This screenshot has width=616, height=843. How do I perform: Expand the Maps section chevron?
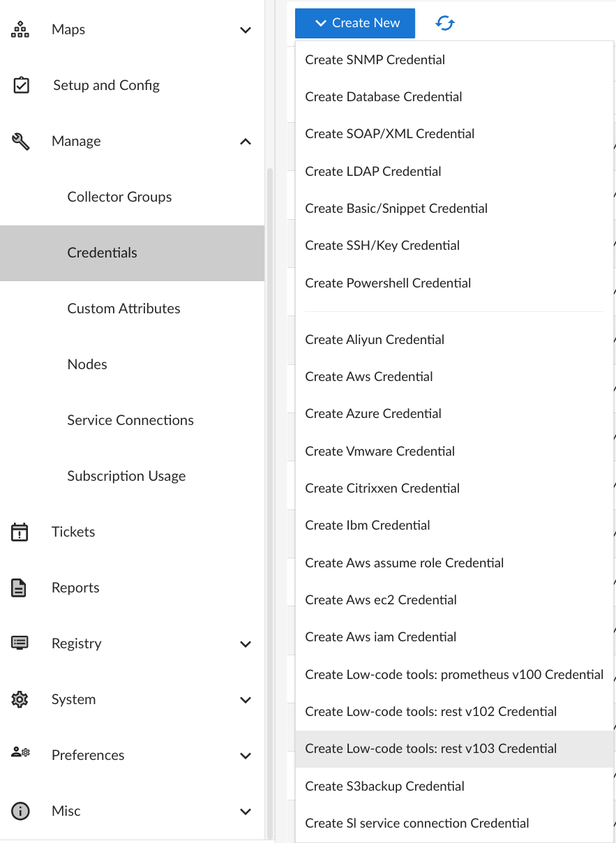pos(246,30)
